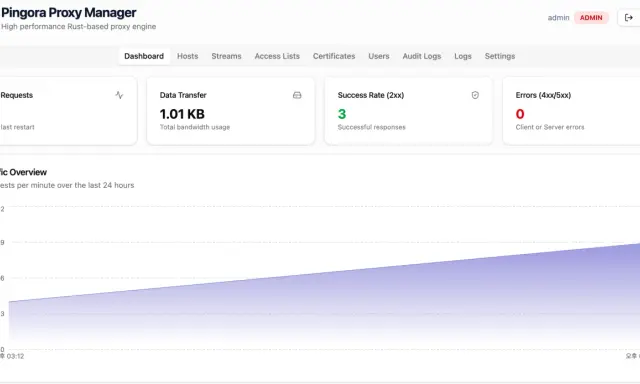The image size is (640, 384).
Task: Go to the Logs tab
Action: coord(463,56)
